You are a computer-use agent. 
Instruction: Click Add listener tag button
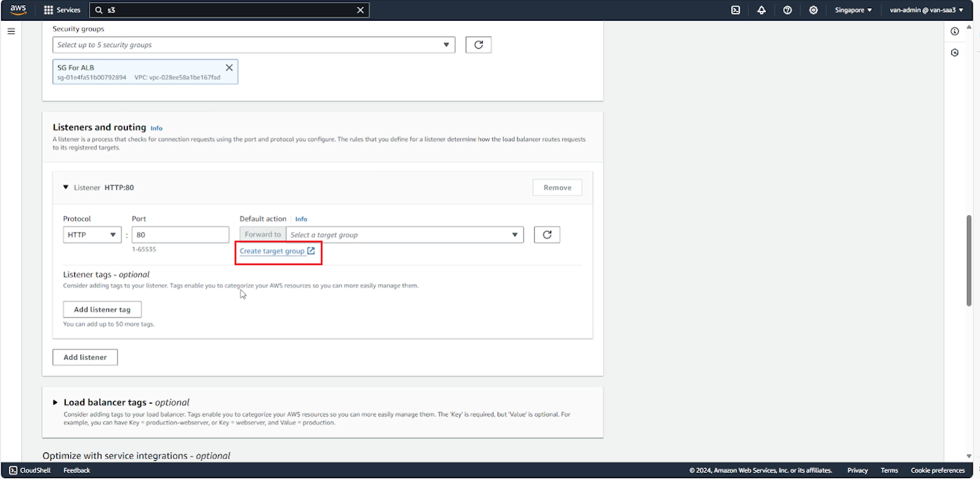[102, 310]
